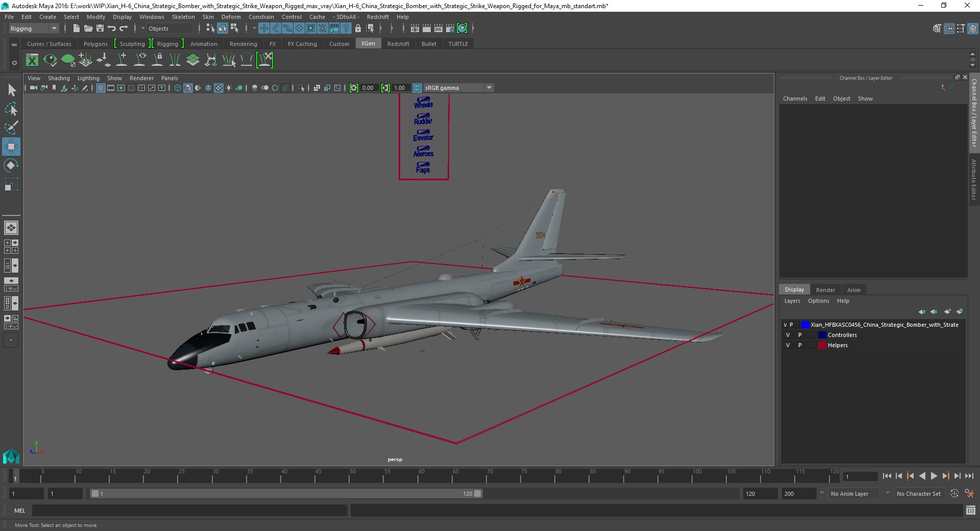
Task: Open the render settings clapper-gear icon
Action: click(450, 29)
